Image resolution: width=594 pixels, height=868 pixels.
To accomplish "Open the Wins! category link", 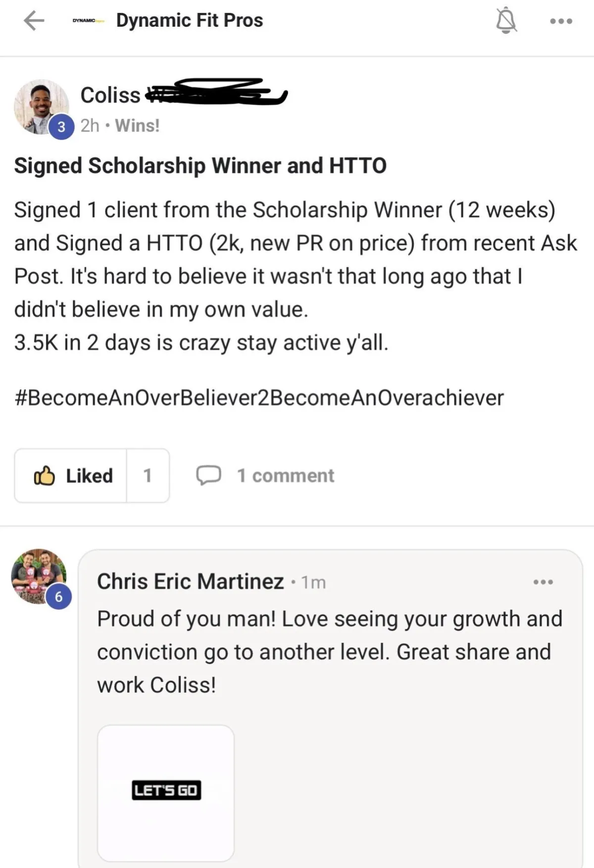I will click(x=137, y=126).
